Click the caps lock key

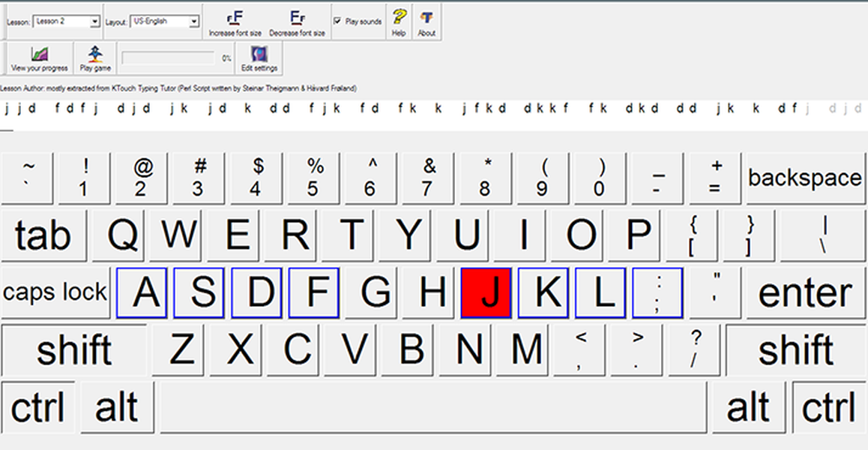click(55, 292)
